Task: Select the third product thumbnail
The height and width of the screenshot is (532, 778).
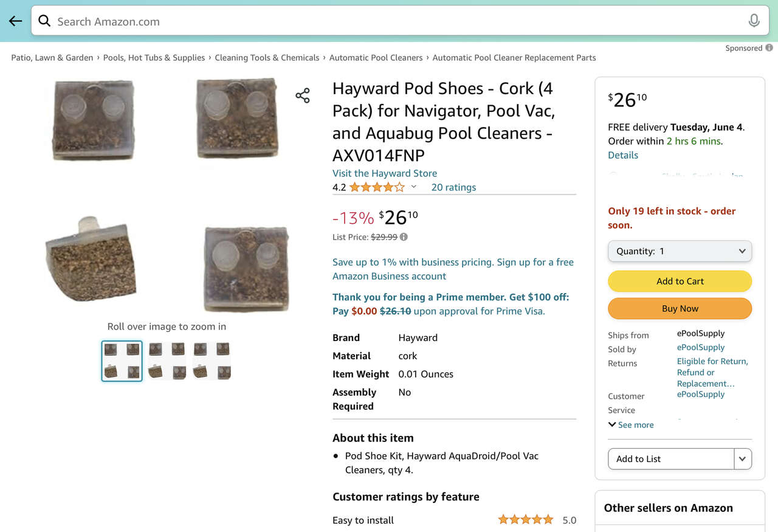Action: pos(212,361)
